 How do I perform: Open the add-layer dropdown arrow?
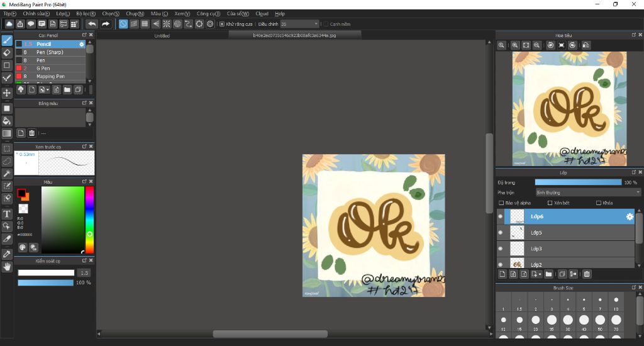(x=540, y=274)
